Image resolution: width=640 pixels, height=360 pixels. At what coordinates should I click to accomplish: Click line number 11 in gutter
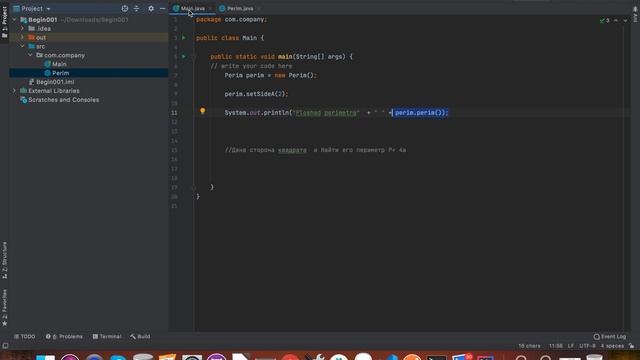pyautogui.click(x=174, y=113)
